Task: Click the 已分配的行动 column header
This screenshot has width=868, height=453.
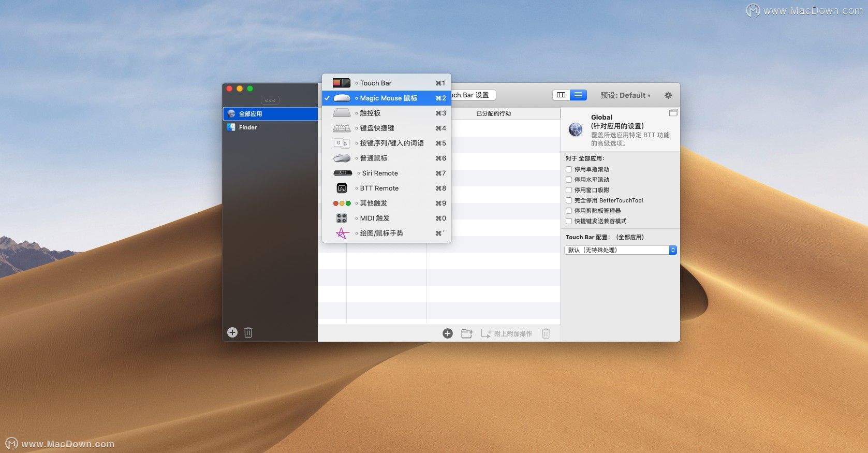Action: click(x=494, y=113)
